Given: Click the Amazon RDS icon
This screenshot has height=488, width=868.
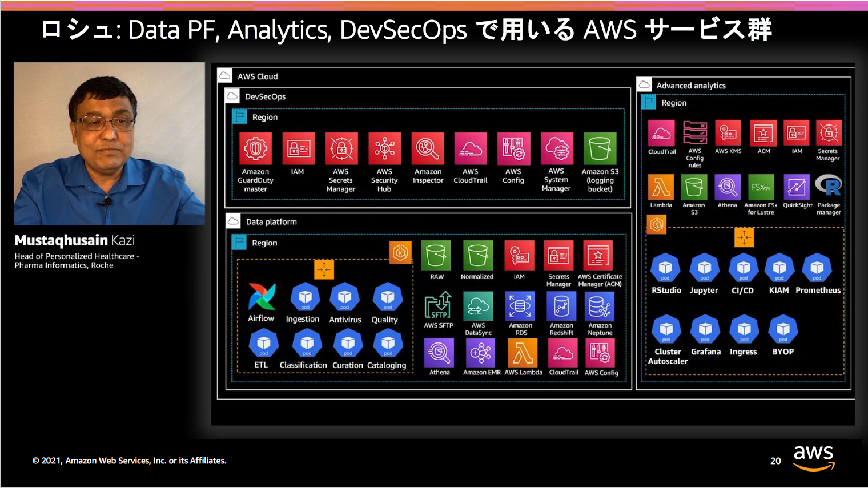Looking at the screenshot, I should 520,306.
